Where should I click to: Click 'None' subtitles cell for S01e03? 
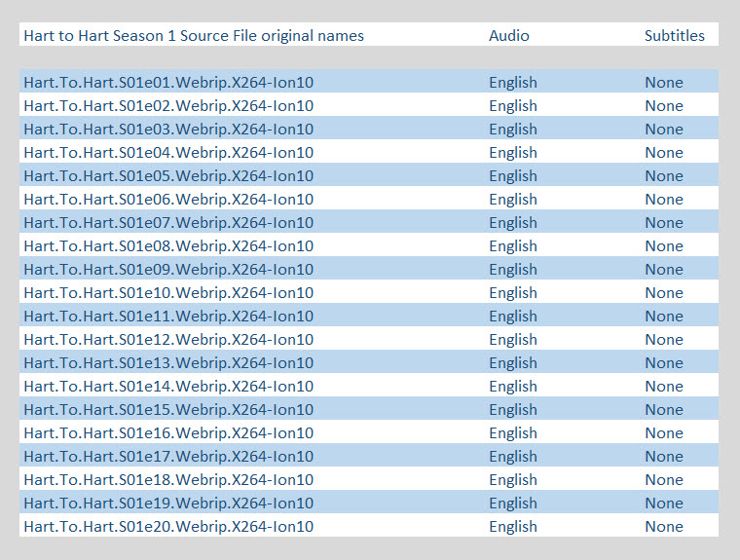[x=664, y=129]
